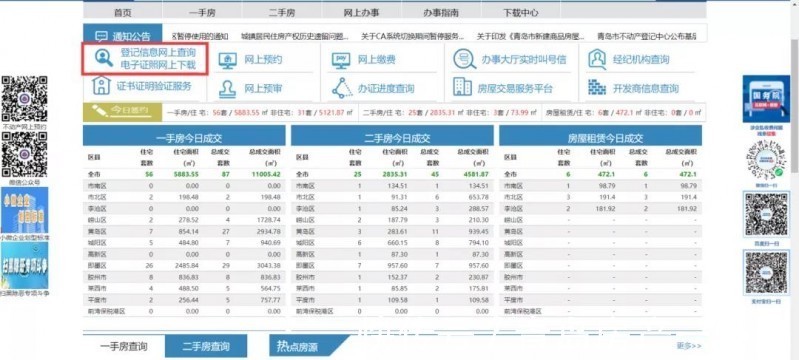Viewport: 799px width, 360px height.
Task: Open the 网上预审 text link
Action: click(263, 89)
